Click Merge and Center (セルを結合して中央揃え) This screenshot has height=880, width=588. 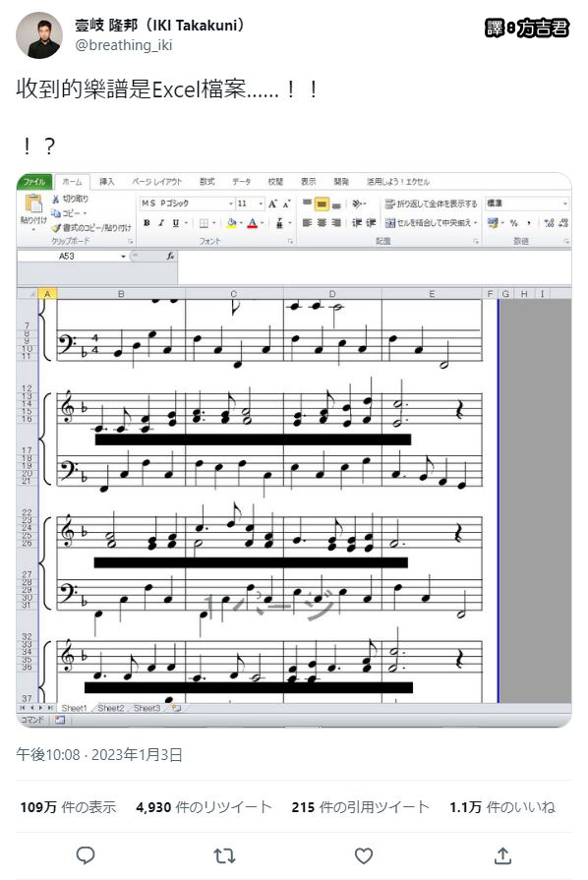pyautogui.click(x=431, y=223)
